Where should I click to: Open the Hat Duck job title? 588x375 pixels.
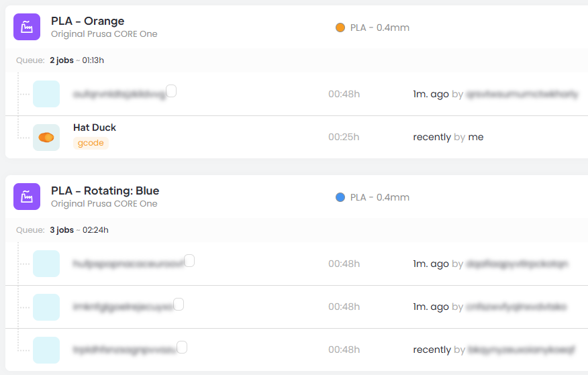click(95, 127)
